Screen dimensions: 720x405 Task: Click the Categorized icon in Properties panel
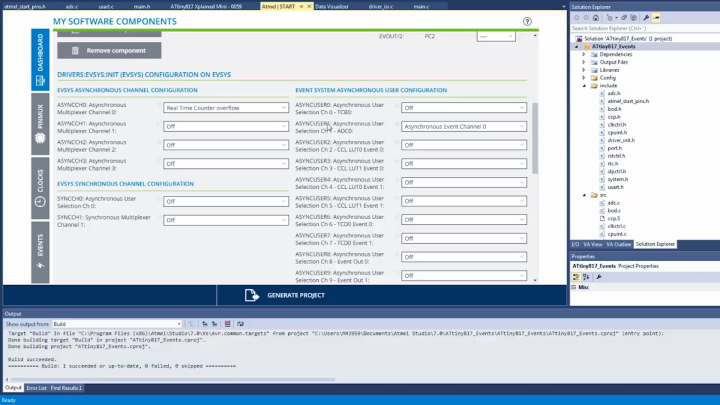point(576,276)
